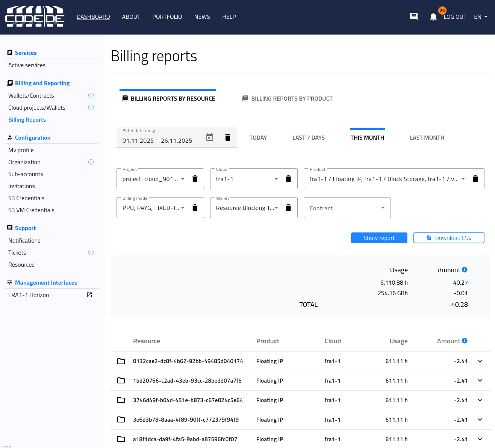Clear the Product filter with trash icon
This screenshot has height=448, width=495.
475,179
